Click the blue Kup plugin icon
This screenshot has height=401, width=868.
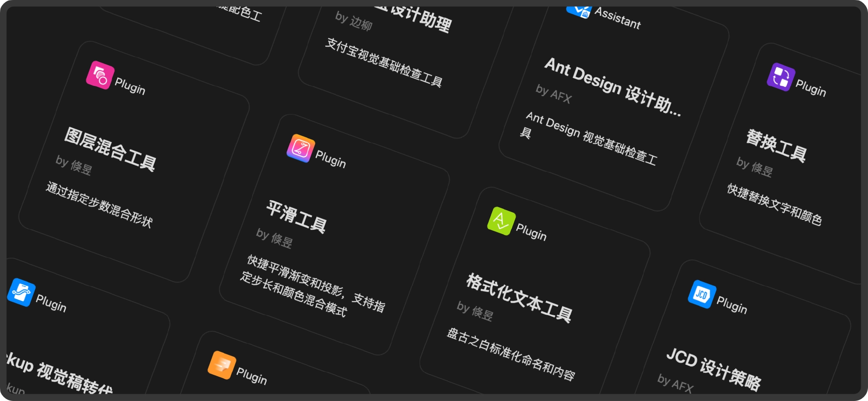21,292
